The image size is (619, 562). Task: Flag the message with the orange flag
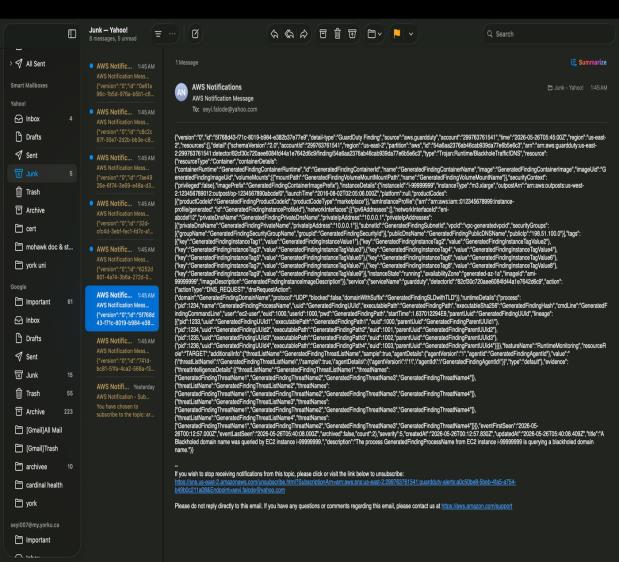397,34
